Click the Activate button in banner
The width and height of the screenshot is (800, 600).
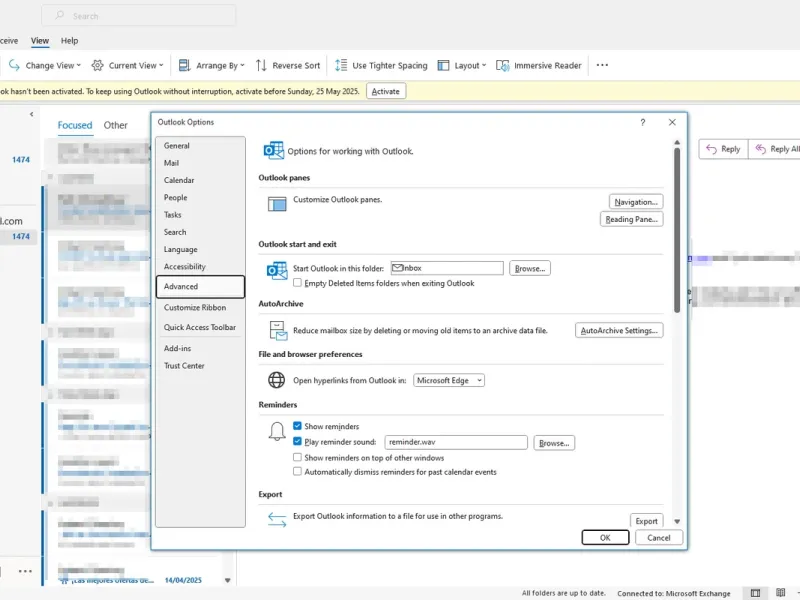pyautogui.click(x=386, y=91)
